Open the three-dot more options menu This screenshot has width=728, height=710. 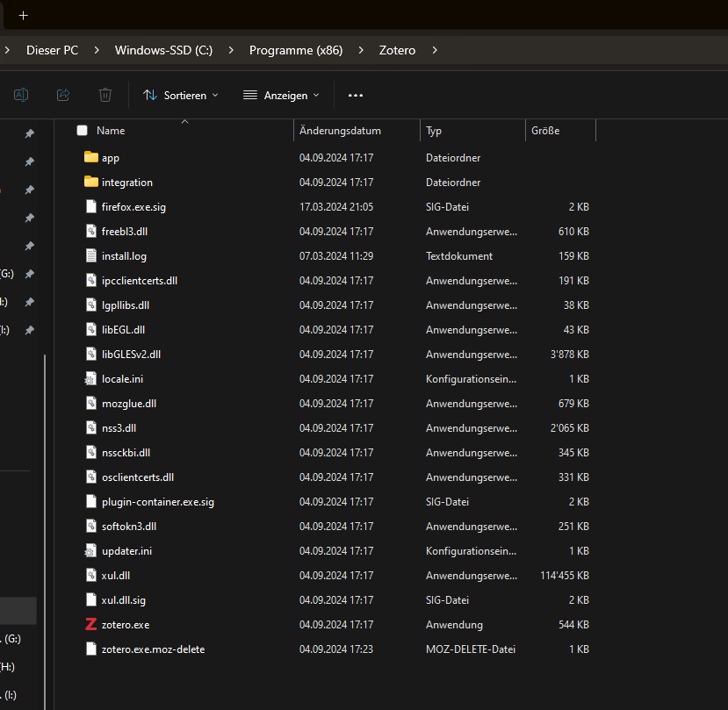(x=356, y=95)
